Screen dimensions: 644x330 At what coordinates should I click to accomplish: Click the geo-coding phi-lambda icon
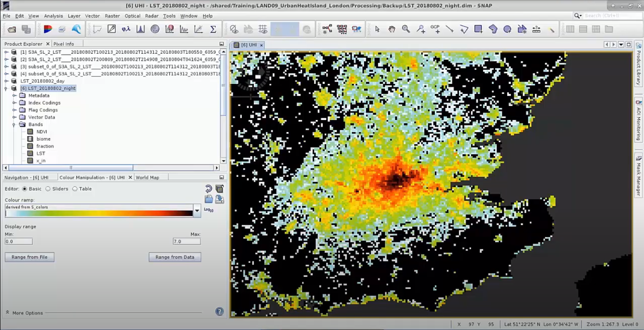pos(126,29)
